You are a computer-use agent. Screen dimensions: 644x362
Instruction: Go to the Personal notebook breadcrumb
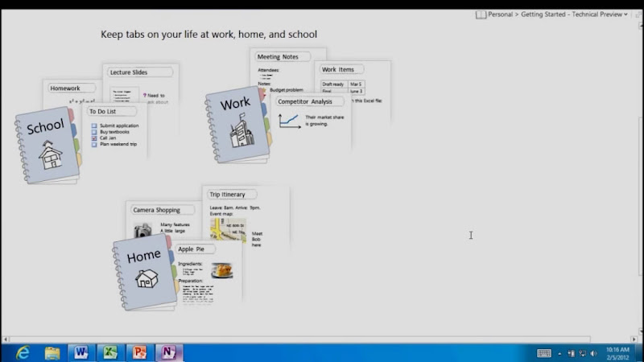click(x=500, y=14)
